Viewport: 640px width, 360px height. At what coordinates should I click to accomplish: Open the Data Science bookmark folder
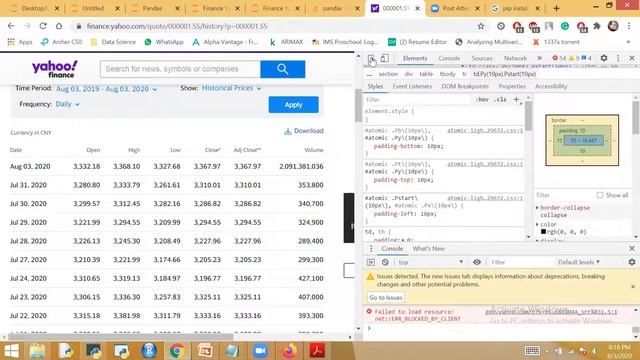point(113,42)
